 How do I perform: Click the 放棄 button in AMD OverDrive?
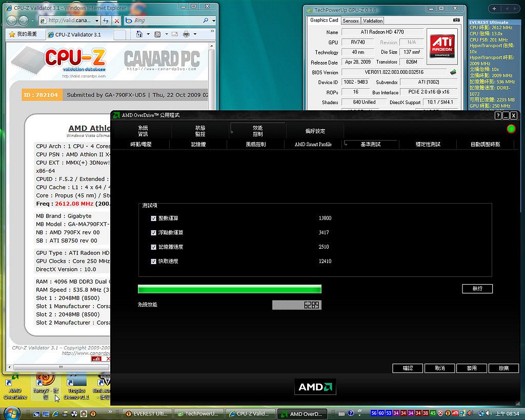504,368
